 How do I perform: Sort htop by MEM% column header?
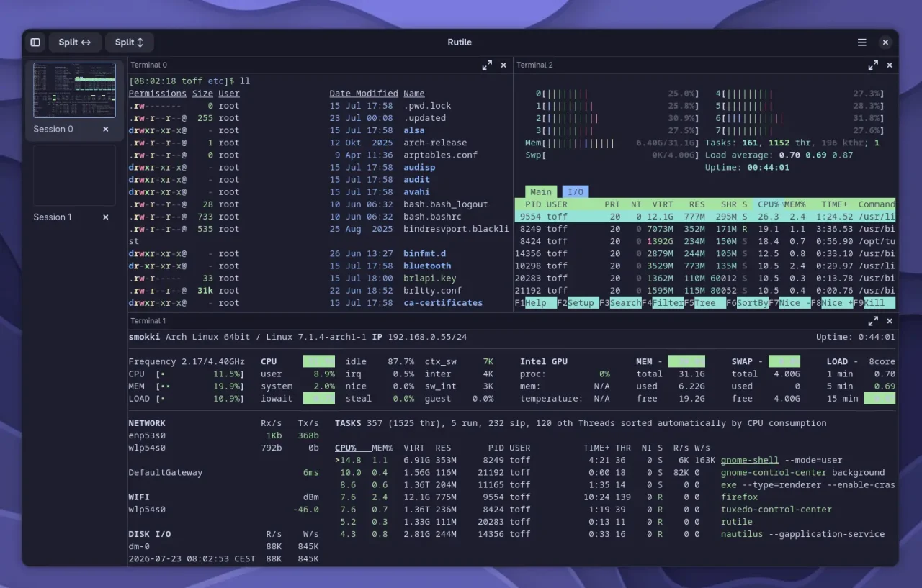(x=795, y=204)
